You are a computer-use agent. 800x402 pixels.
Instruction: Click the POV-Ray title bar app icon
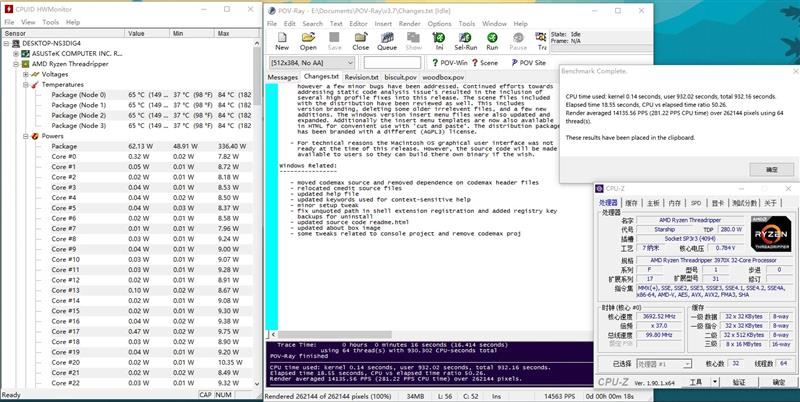pyautogui.click(x=272, y=11)
